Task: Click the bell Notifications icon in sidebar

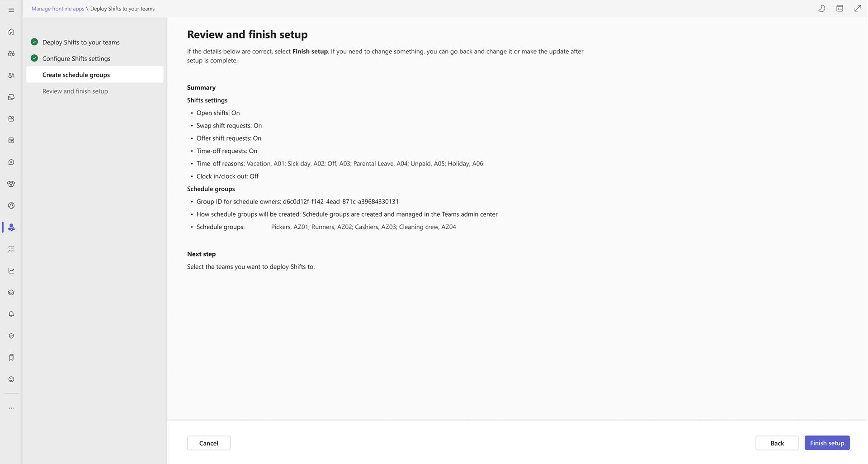Action: (x=11, y=314)
